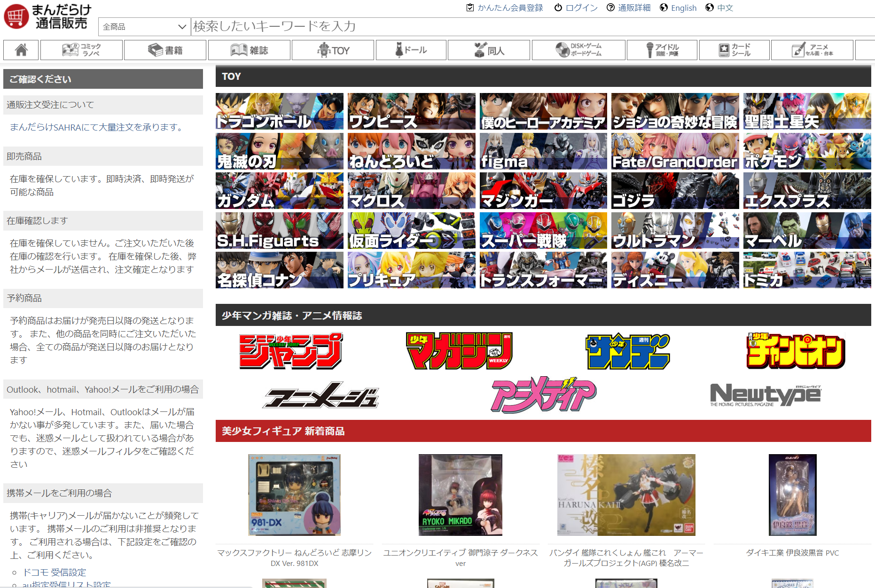Image resolution: width=875 pixels, height=588 pixels.
Task: Select the ディズニー banner
Action: [675, 270]
